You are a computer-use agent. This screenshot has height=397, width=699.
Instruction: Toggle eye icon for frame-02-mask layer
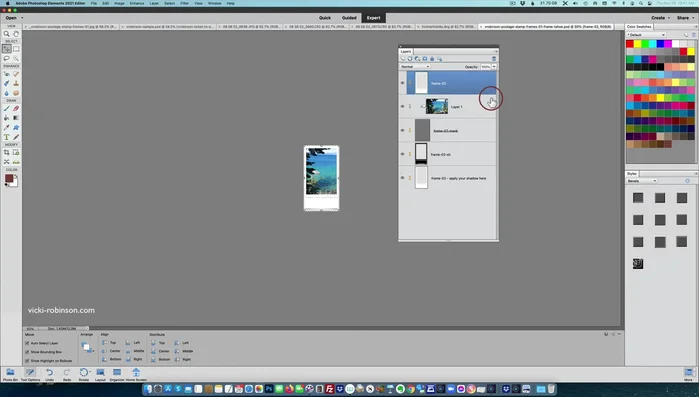click(x=403, y=131)
